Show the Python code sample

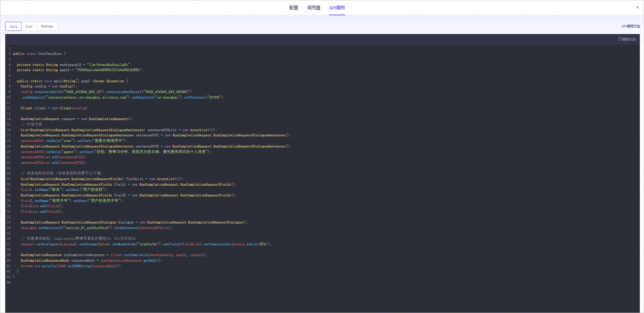47,26
